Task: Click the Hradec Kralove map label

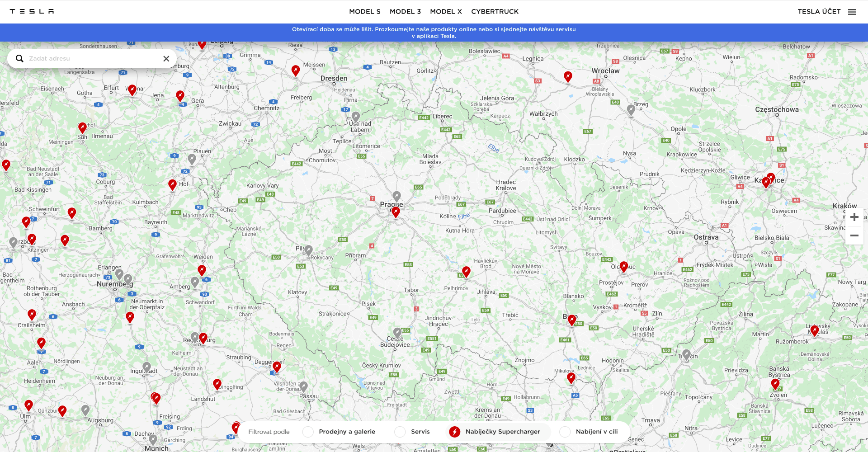Action: pyautogui.click(x=505, y=185)
